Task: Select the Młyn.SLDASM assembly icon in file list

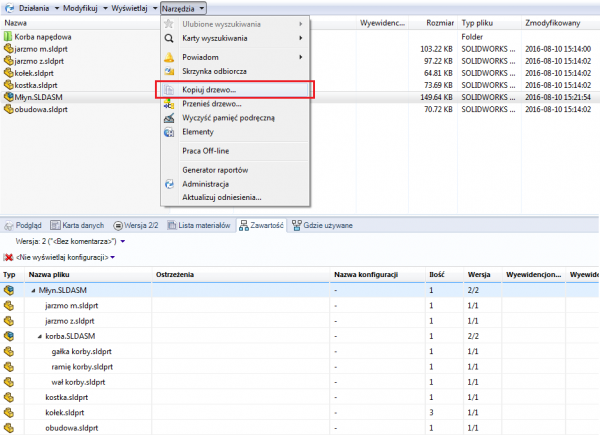Action: 8,97
